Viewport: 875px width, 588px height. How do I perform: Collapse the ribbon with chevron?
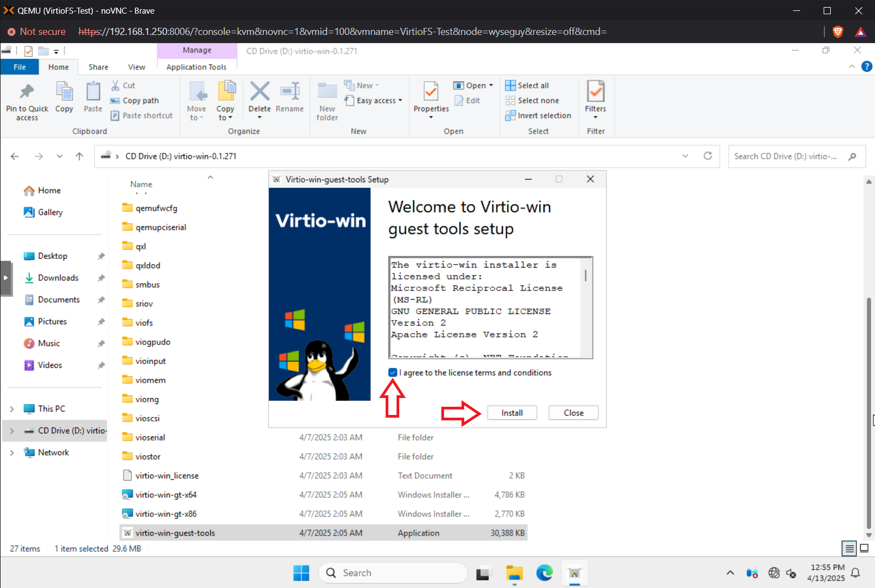852,67
